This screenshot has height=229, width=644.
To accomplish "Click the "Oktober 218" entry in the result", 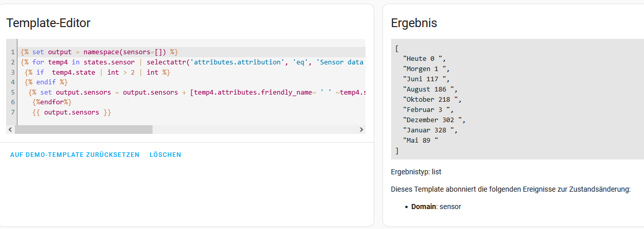I will (433, 100).
